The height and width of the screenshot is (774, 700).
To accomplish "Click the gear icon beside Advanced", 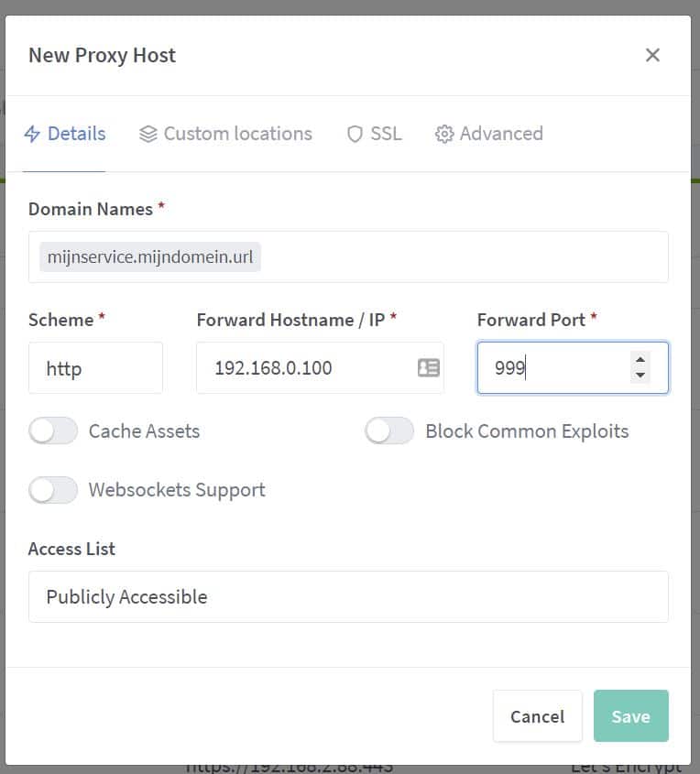I will (444, 135).
